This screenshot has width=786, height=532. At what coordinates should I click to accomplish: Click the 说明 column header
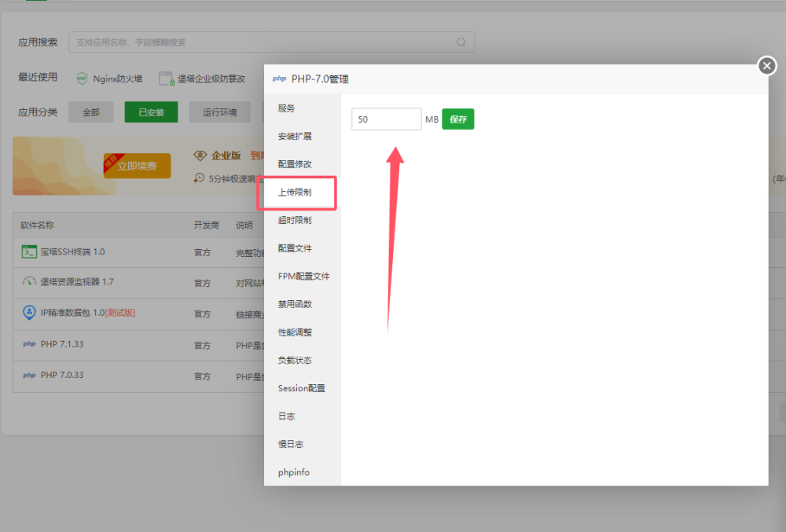tap(244, 226)
